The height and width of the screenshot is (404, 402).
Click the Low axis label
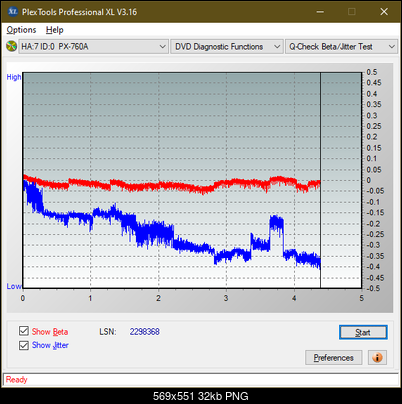pyautogui.click(x=14, y=286)
